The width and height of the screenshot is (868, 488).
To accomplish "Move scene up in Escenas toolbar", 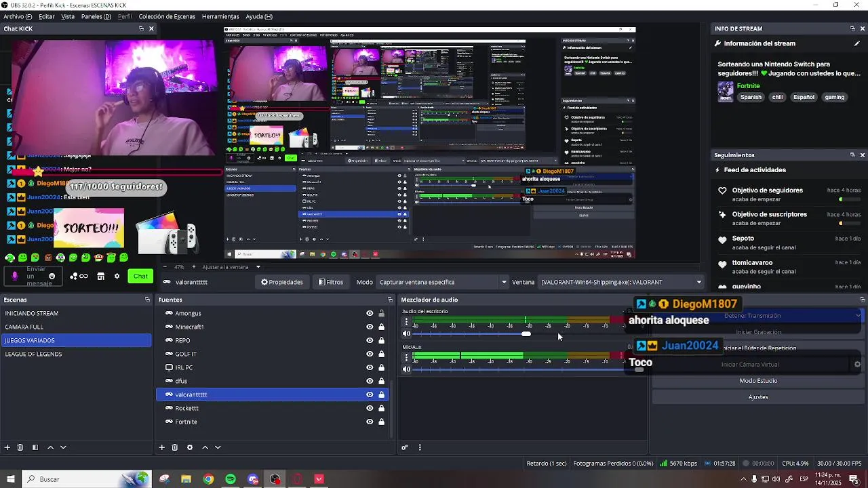I will [51, 447].
